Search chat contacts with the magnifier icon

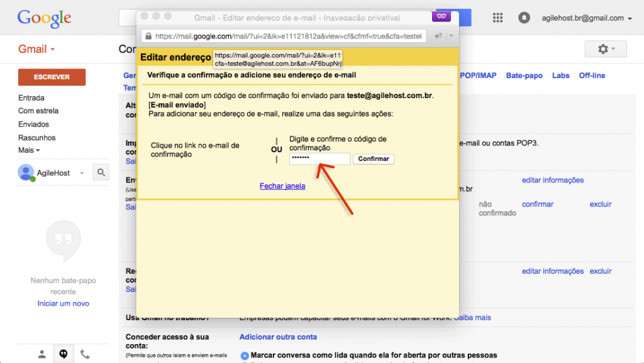pyautogui.click(x=101, y=172)
